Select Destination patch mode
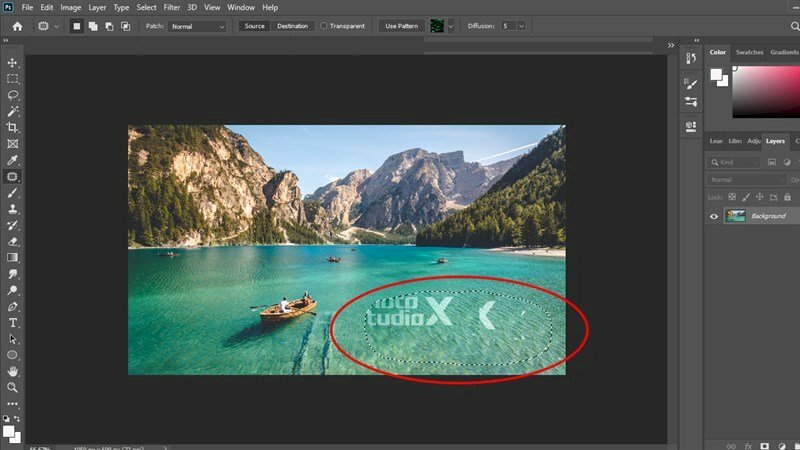 point(292,26)
